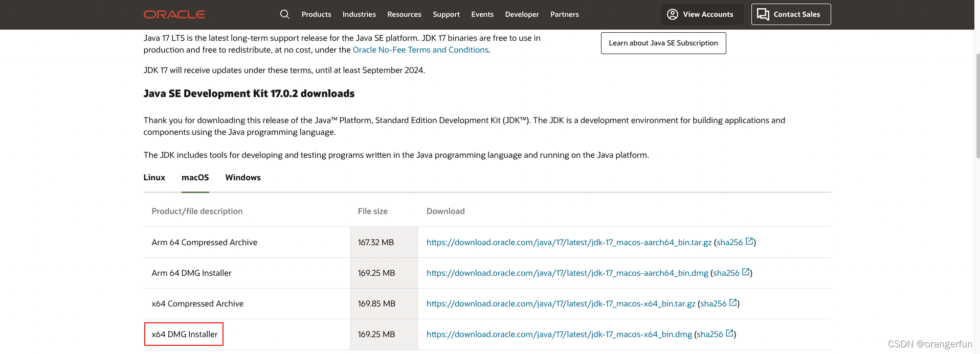
Task: Open Oracle No-Fee Terms and Conditions link
Action: 420,50
